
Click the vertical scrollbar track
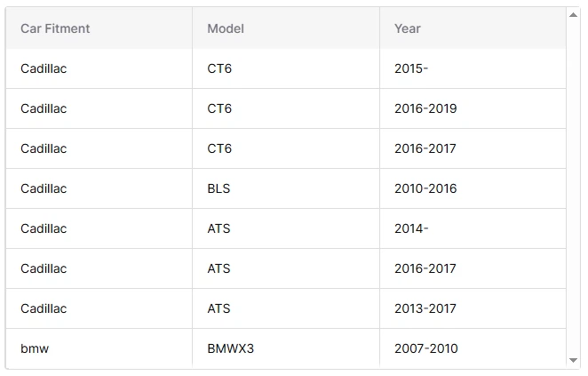point(573,187)
